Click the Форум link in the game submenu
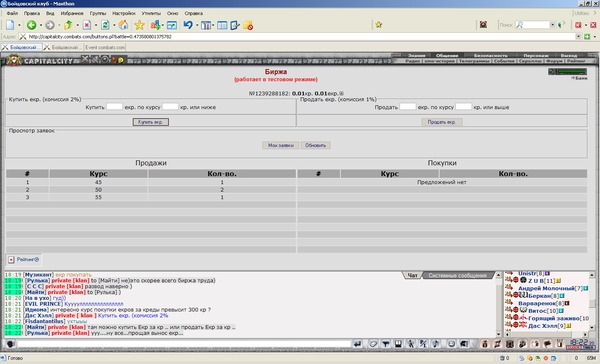This screenshot has height=364, width=600. [554, 61]
